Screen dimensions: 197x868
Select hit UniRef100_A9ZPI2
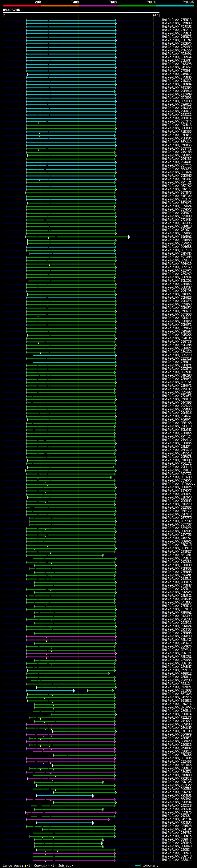tap(177, 779)
